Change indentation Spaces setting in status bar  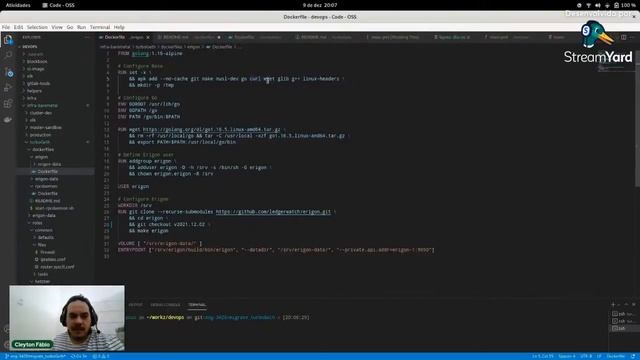(x=567, y=356)
